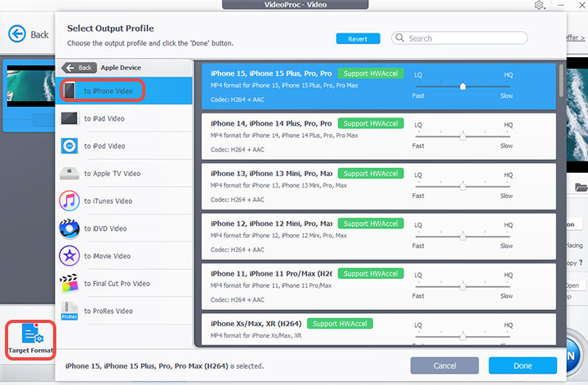Viewport: 588px width, 385px height.
Task: Click the ProRes file icon
Action: (69, 311)
